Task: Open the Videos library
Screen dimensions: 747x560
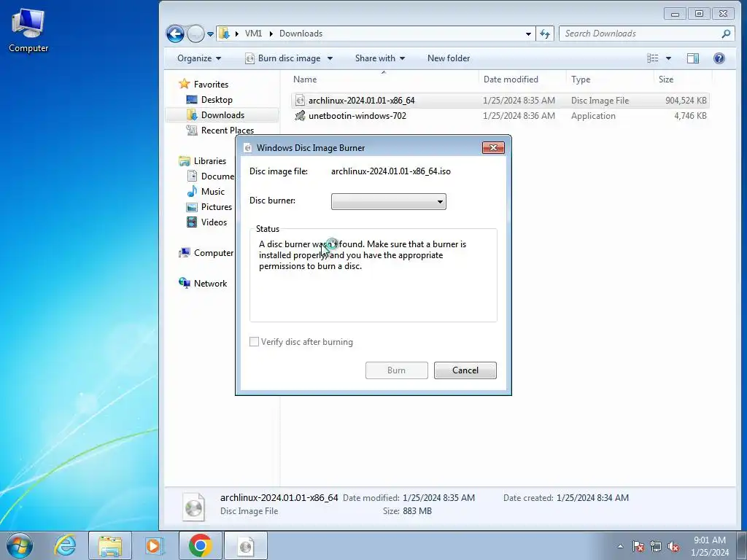Action: click(214, 222)
